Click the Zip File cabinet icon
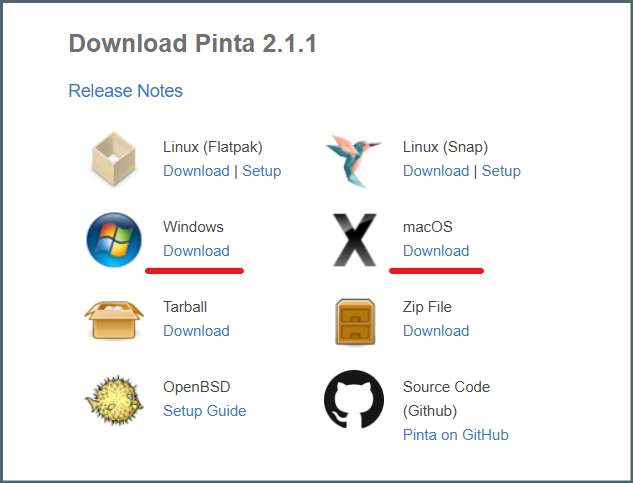The width and height of the screenshot is (633, 483). tap(355, 322)
